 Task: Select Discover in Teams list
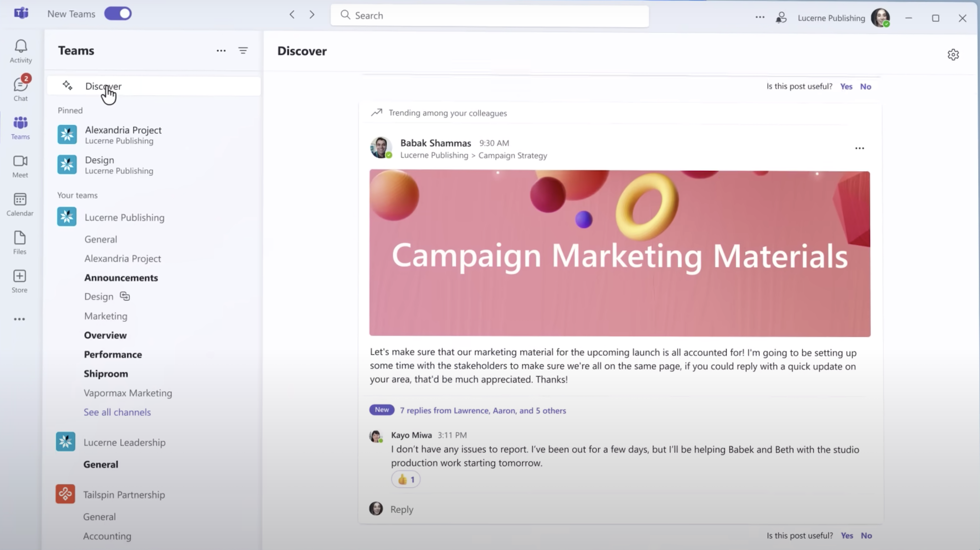[154, 86]
